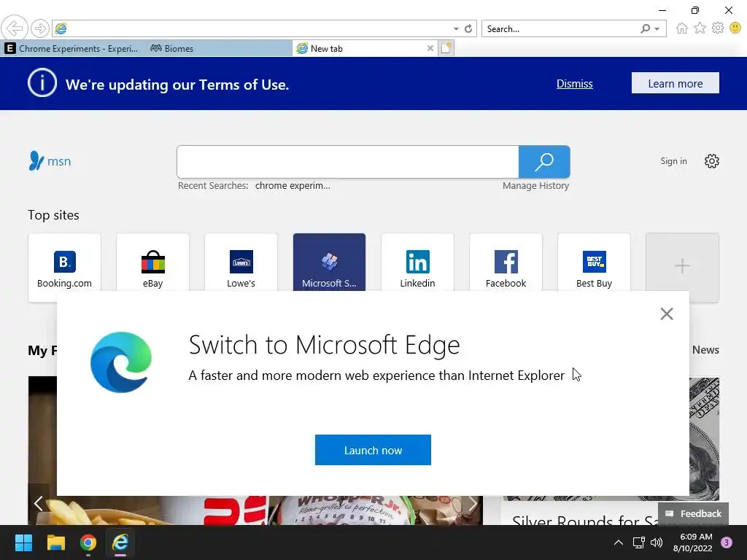Open Booking.com top site tile

pos(64,268)
